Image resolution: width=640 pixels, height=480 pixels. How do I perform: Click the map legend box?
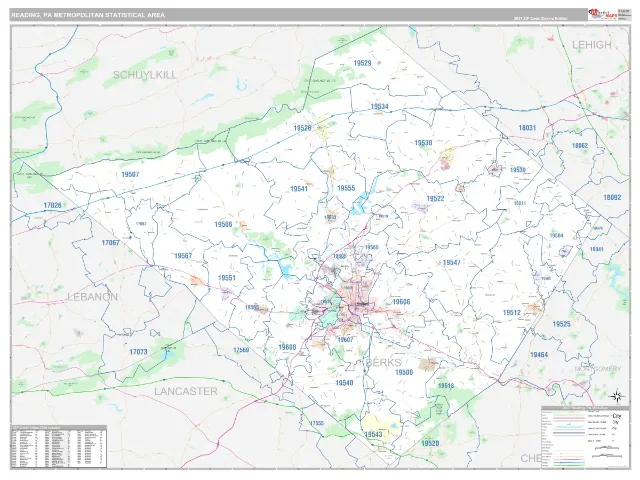(585, 437)
